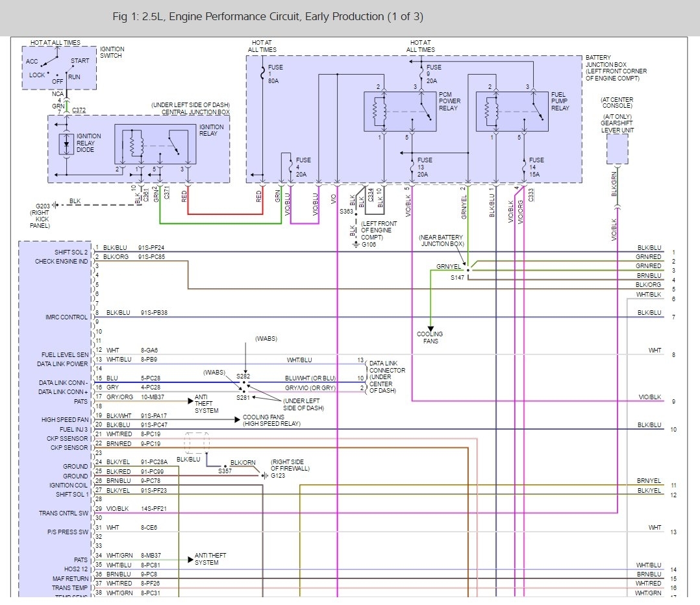Select the Gearshift Lever Unit box
This screenshot has width=700, height=605.
click(x=617, y=149)
